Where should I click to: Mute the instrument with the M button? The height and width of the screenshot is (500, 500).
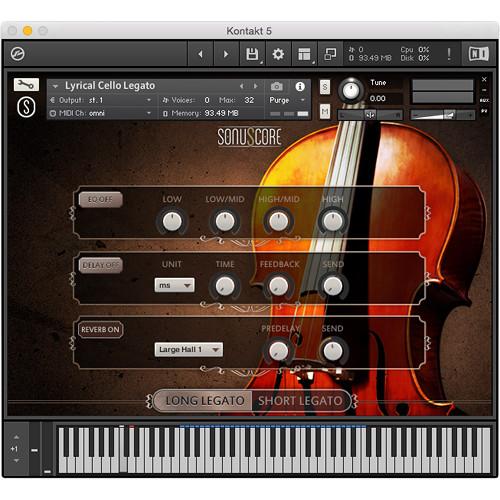[x=325, y=111]
